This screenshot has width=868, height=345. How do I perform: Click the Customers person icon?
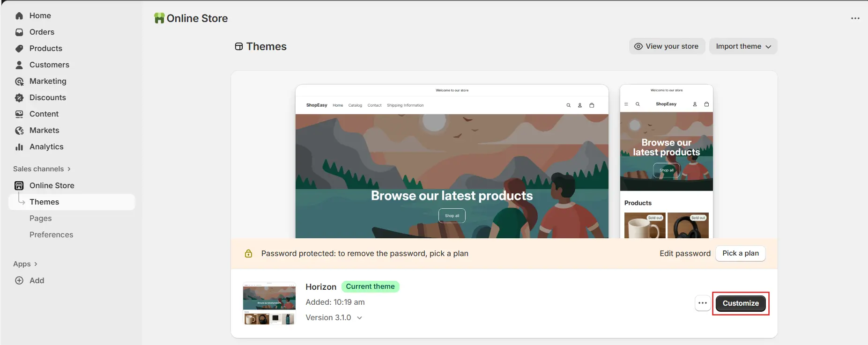click(x=19, y=65)
